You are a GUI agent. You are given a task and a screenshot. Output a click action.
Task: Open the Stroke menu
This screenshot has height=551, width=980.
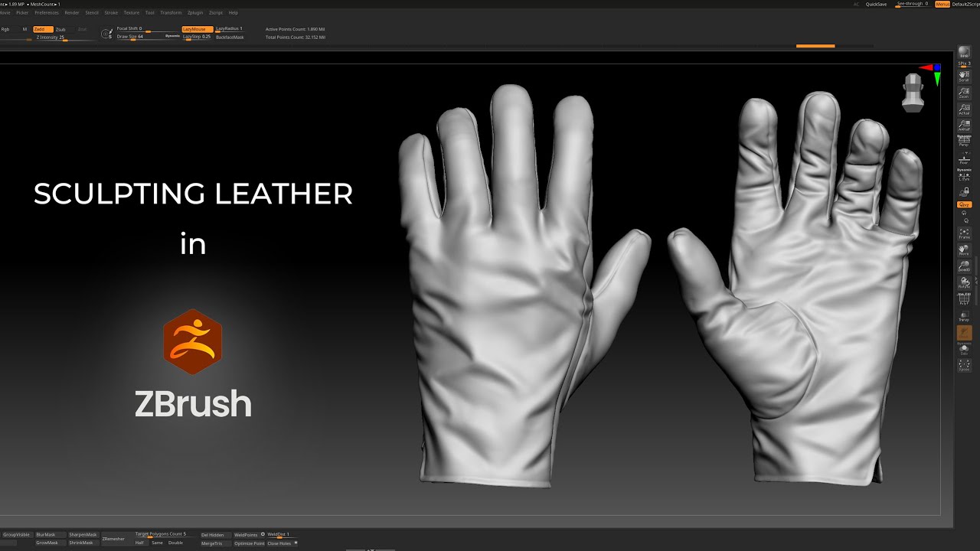[x=111, y=13]
